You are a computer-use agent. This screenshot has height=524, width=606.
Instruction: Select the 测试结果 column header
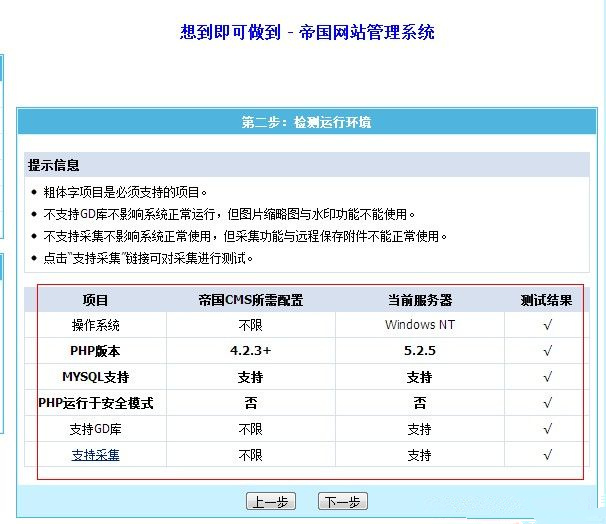[x=547, y=299]
